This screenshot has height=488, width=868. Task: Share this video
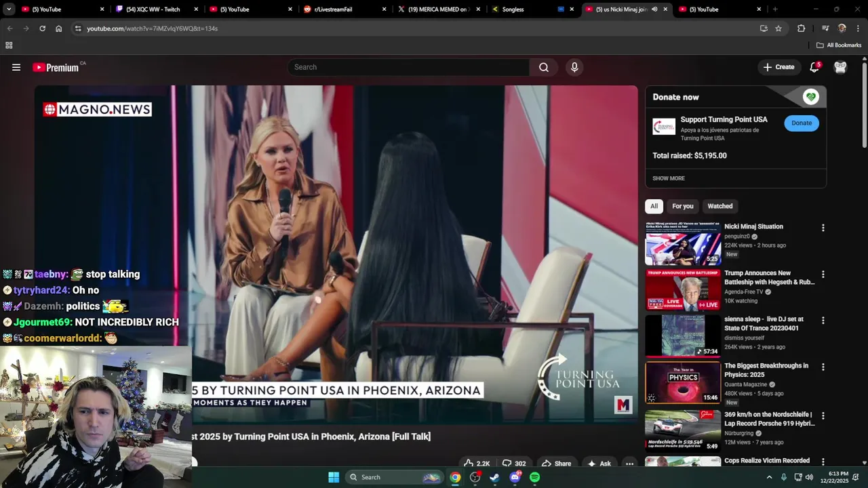click(556, 464)
